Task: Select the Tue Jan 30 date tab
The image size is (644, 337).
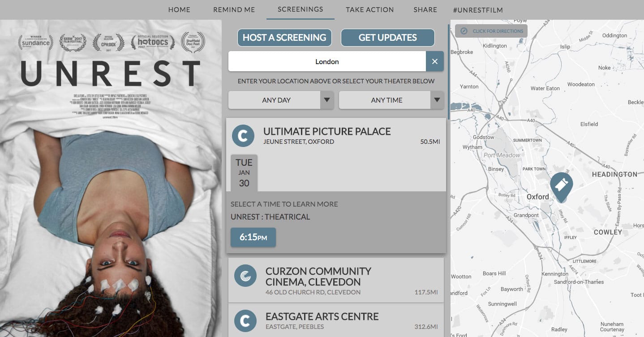Action: pos(244,173)
